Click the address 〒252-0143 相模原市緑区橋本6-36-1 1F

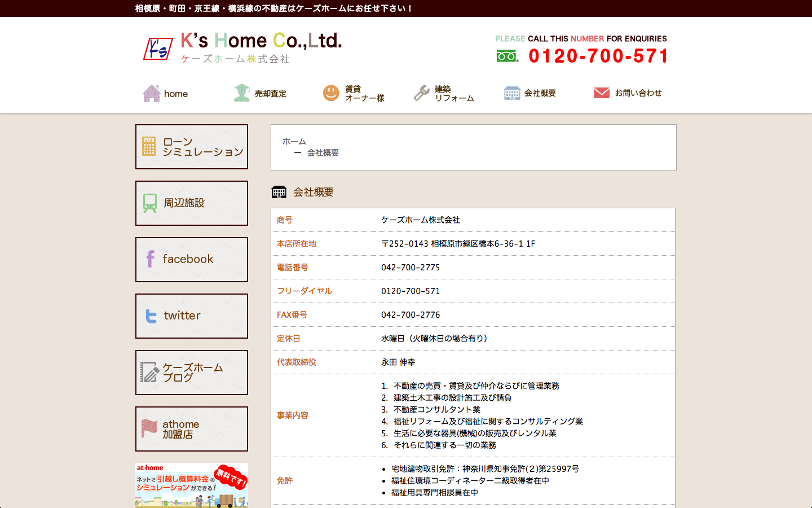tap(458, 244)
